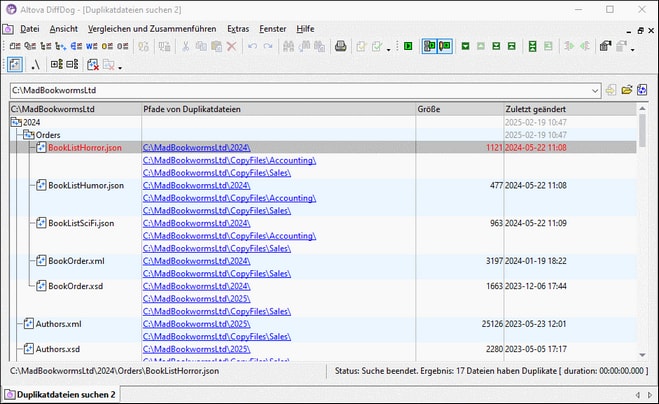Click the vertical scrollbar down arrow

[642, 354]
